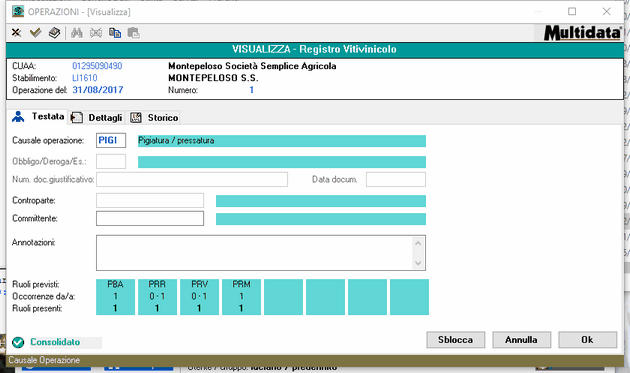Click the Annulla button

522,340
